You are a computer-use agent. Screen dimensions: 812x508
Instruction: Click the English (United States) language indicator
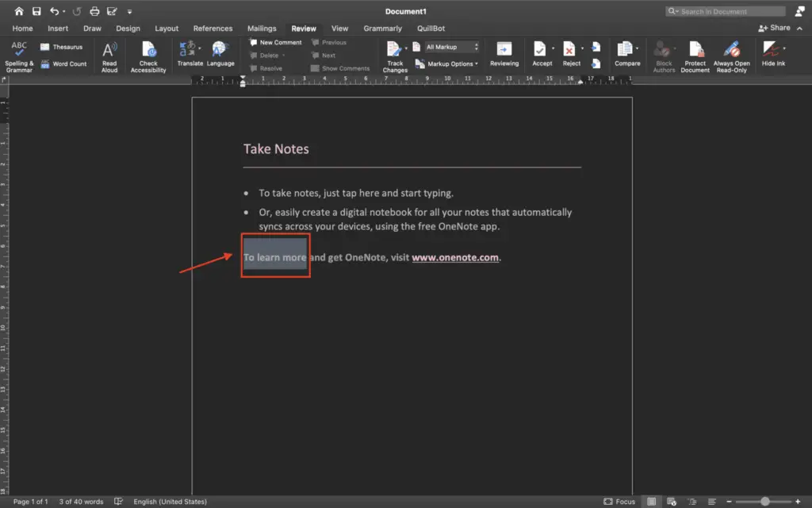pos(170,502)
